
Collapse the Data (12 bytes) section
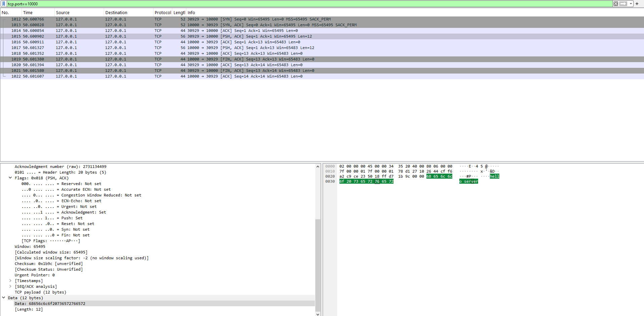(4, 298)
